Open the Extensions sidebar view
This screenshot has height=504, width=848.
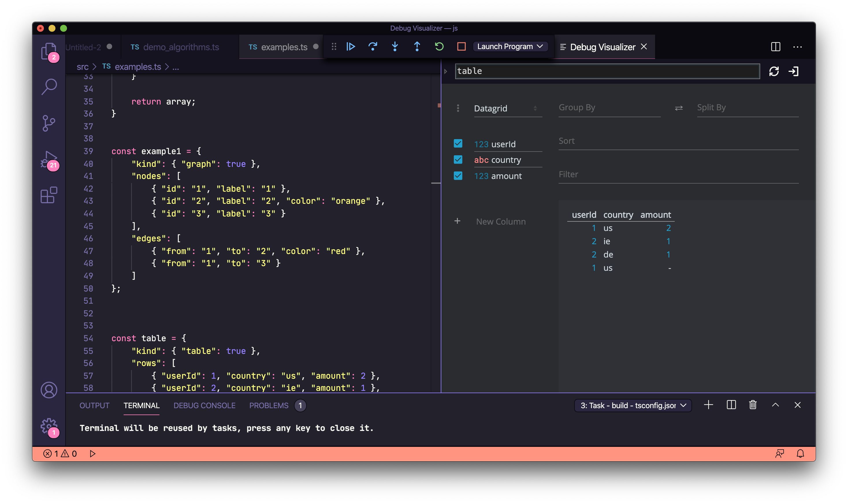pyautogui.click(x=49, y=195)
